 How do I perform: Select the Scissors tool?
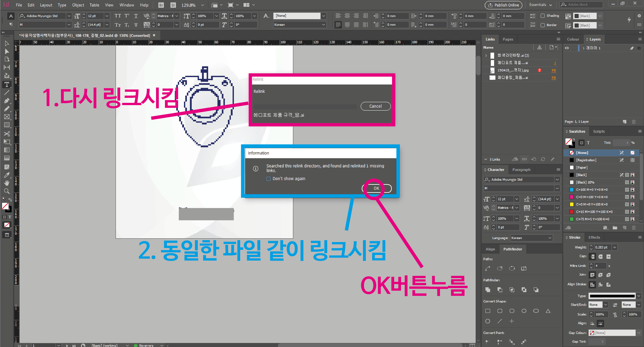click(x=7, y=134)
